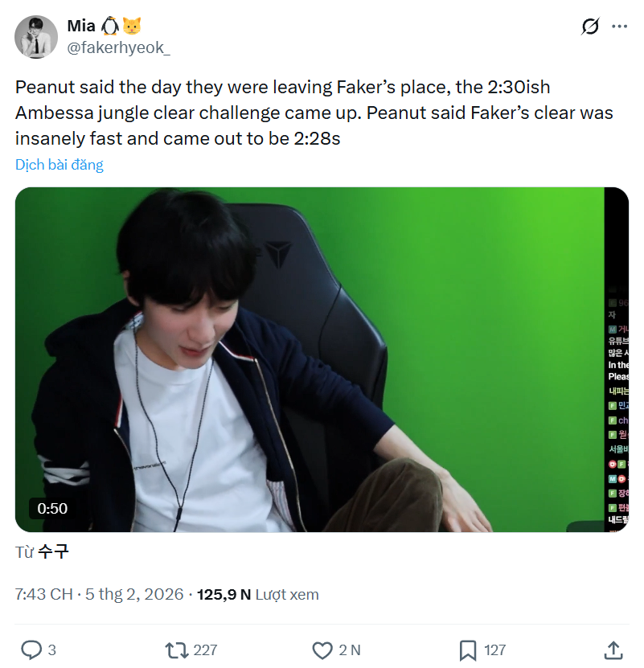Toggle the heart like icon

click(322, 650)
